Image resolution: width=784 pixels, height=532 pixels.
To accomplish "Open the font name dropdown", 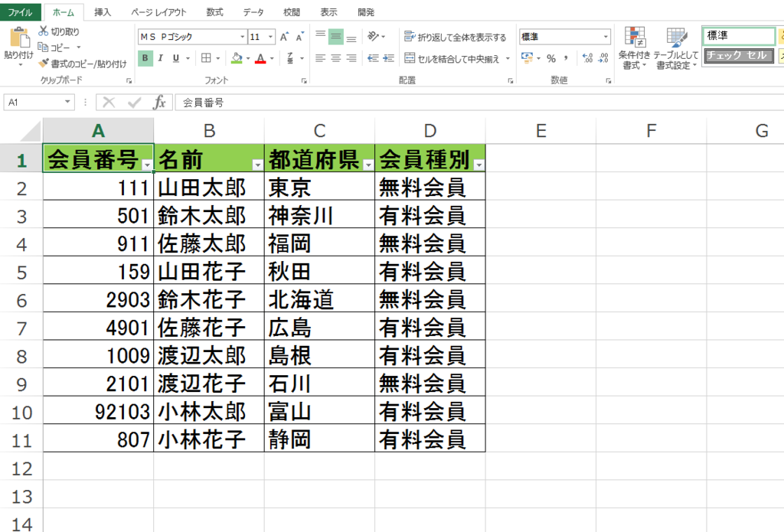I will (x=243, y=36).
